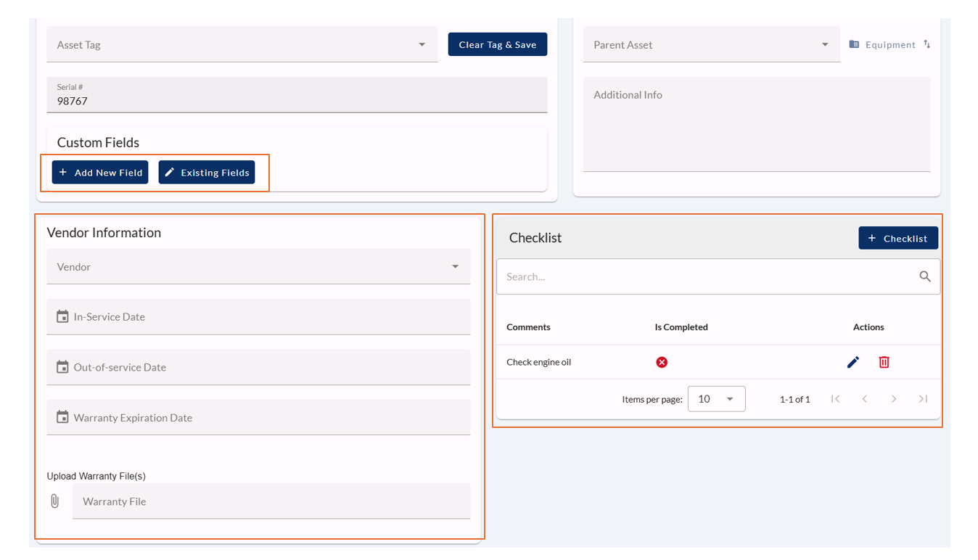This screenshot has width=978, height=560.
Task: Open the In-Service Date calendar icon
Action: [x=62, y=317]
